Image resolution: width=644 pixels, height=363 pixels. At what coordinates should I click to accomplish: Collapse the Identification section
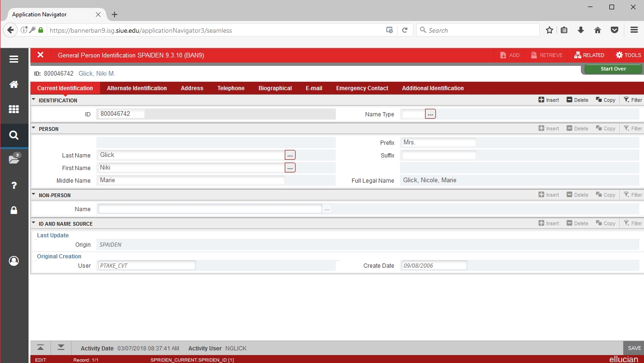[x=34, y=100]
